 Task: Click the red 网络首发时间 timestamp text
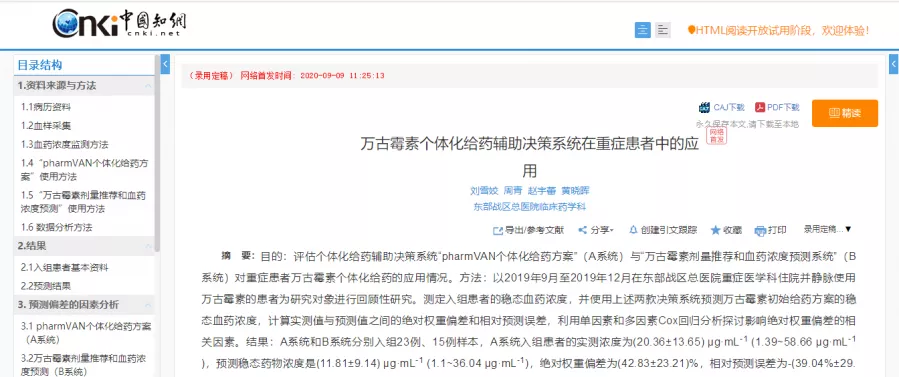[312, 76]
